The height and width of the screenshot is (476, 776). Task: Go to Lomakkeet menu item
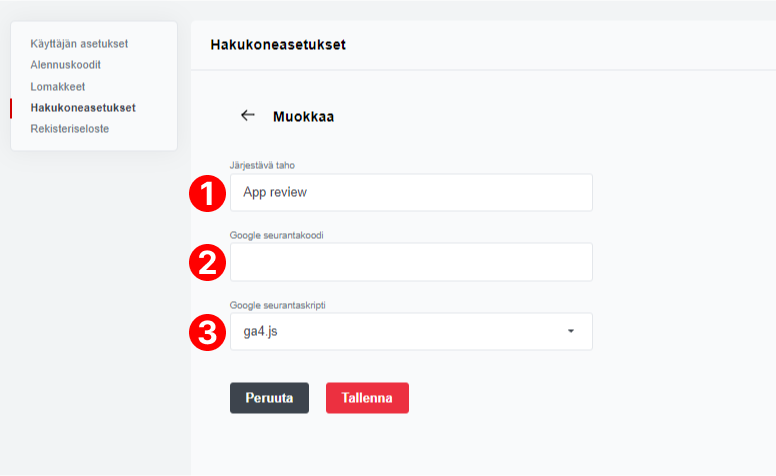coord(57,87)
